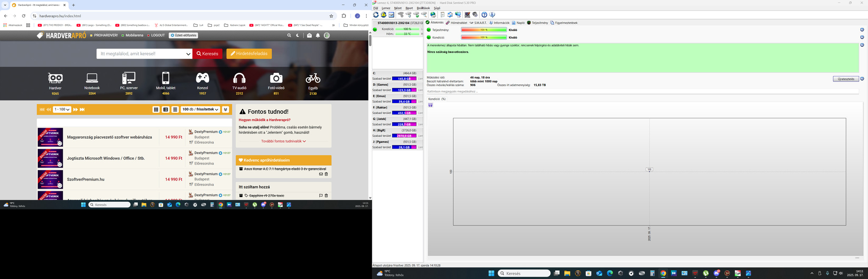Click the help icon next to Újratesztelés
The image size is (868, 279).
point(862,79)
